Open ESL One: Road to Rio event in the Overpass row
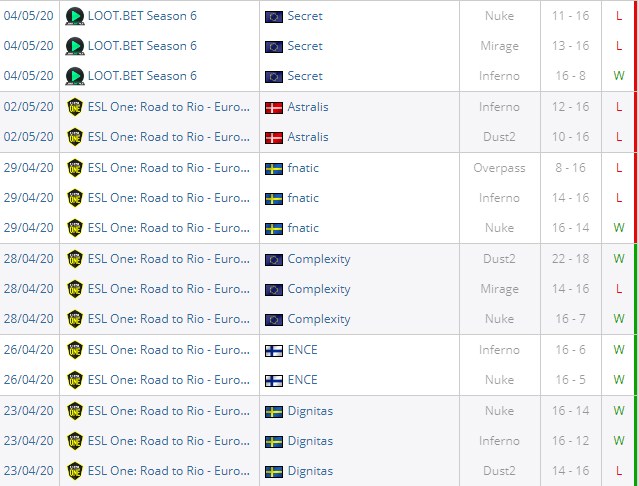 tap(169, 168)
